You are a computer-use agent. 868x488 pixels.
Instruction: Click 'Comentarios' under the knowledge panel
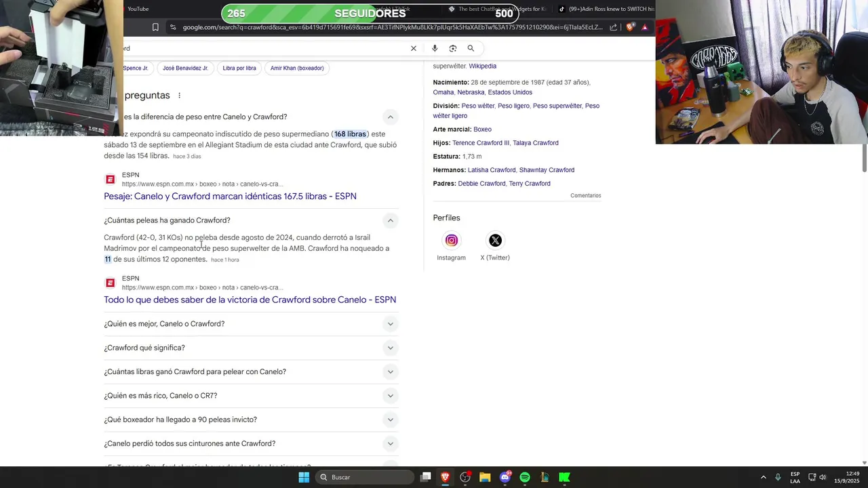coord(586,196)
